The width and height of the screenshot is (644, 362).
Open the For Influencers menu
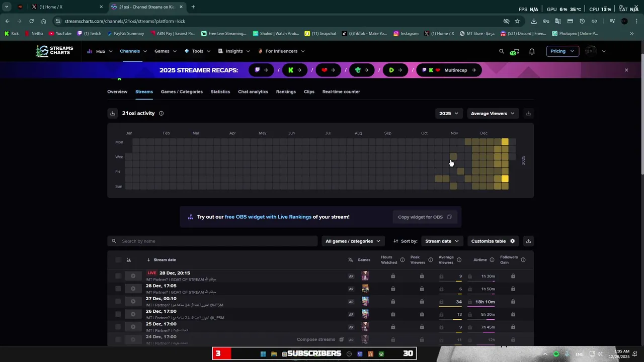point(281,51)
